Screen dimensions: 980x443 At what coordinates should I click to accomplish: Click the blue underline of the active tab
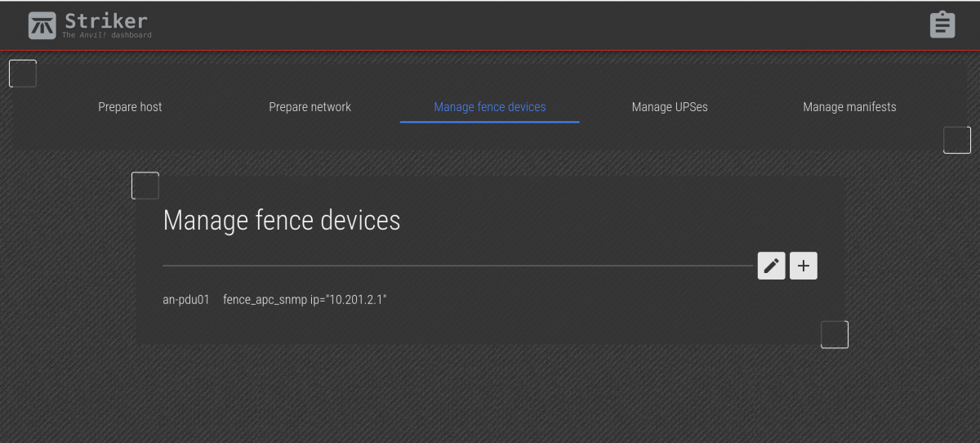[490, 122]
